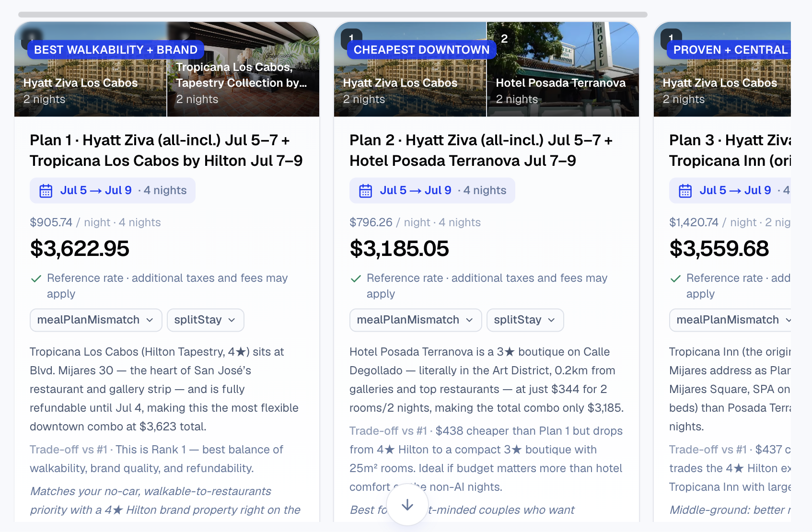This screenshot has height=532, width=812.
Task: Expand Plan 2 mealPlanMismatch dropdown
Action: pos(416,320)
